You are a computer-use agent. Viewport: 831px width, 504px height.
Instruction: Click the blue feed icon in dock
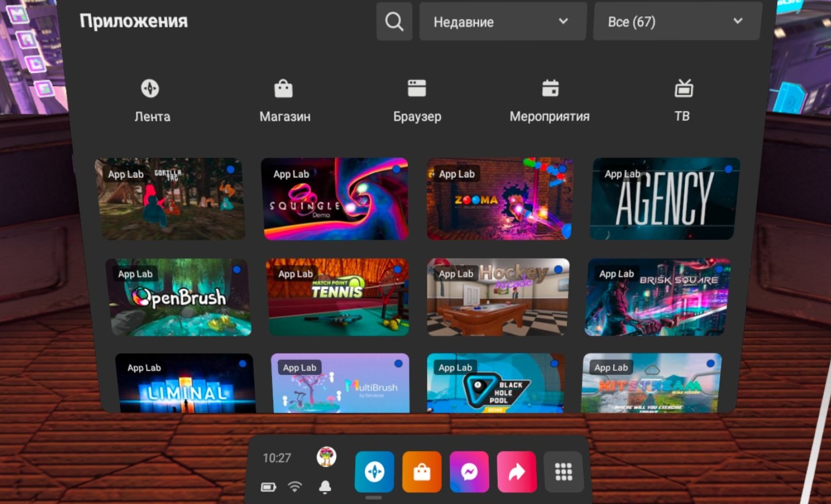coord(374,472)
